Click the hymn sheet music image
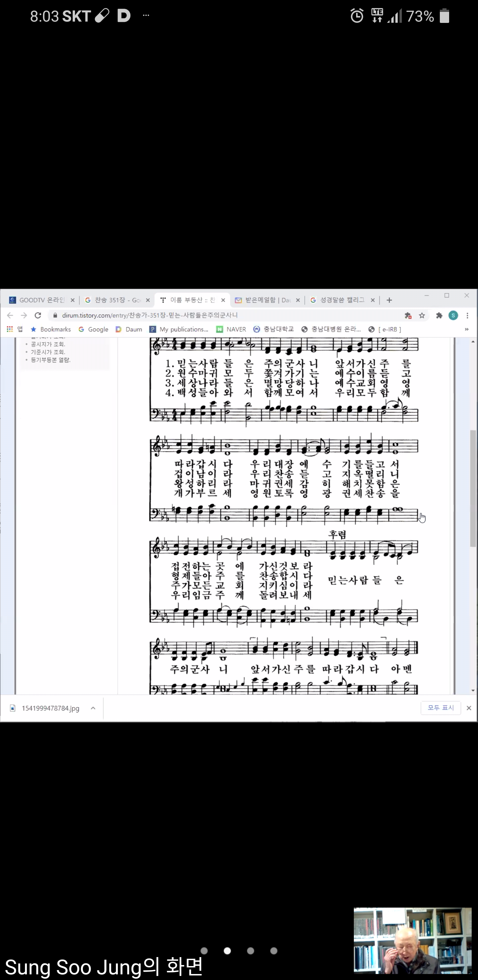The height and width of the screenshot is (980, 478). [284, 516]
